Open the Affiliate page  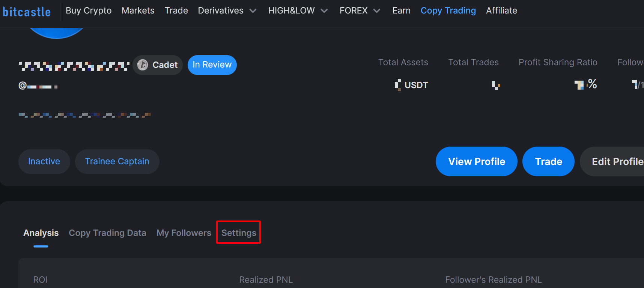[x=501, y=10]
